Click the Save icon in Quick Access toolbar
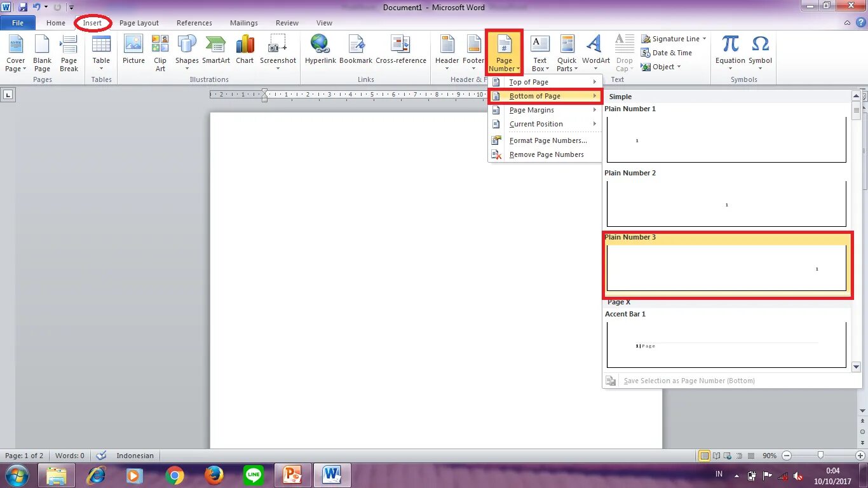The image size is (868, 488). pyautogui.click(x=23, y=7)
